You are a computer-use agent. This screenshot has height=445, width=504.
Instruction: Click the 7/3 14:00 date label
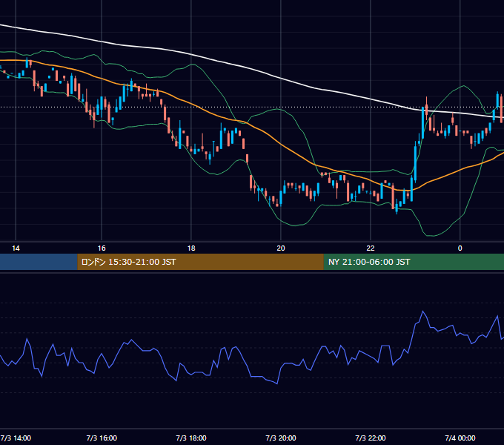pos(16,438)
